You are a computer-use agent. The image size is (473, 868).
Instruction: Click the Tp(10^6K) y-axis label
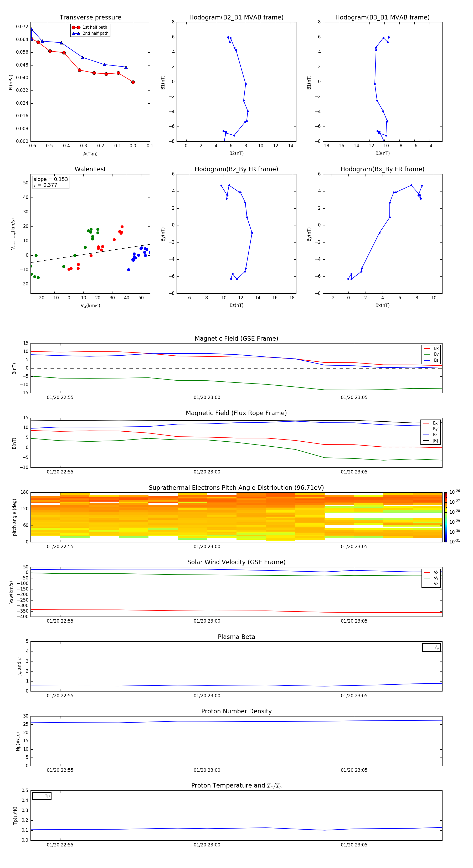click(x=16, y=815)
